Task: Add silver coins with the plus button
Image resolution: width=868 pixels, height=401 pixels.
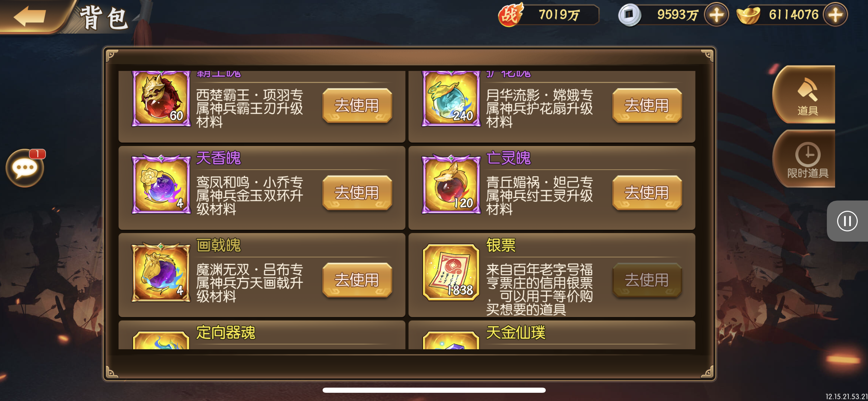Action: click(716, 15)
